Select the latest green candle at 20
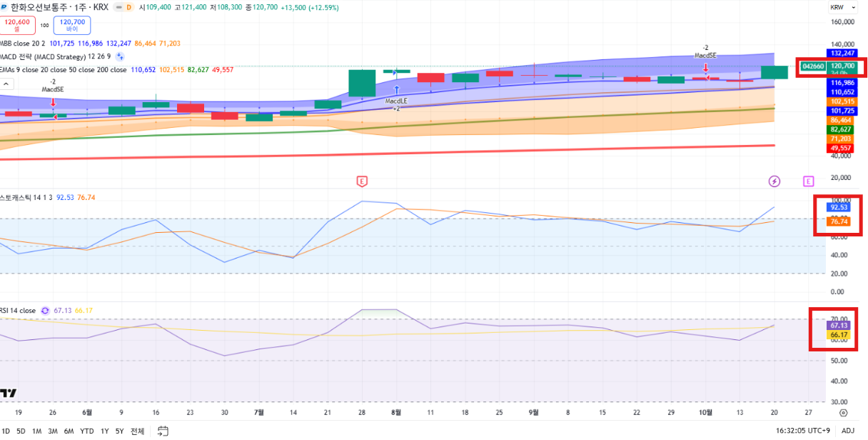Screen dimensions: 868x440 pyautogui.click(x=774, y=72)
